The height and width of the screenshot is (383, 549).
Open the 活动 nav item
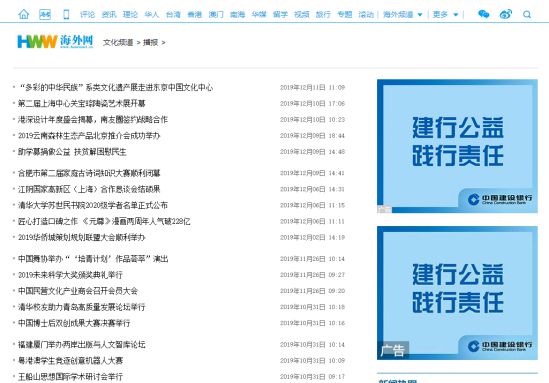[366, 15]
